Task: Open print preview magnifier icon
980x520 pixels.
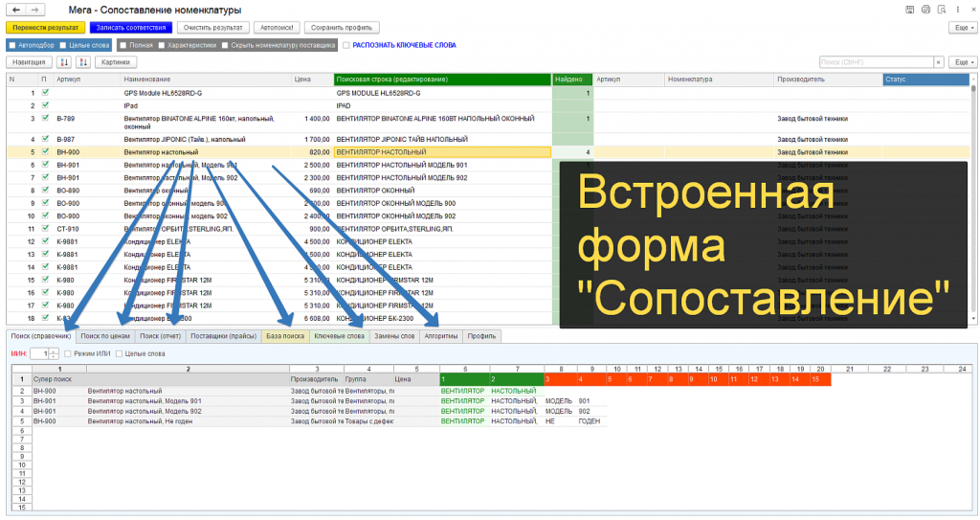Action: (x=942, y=10)
